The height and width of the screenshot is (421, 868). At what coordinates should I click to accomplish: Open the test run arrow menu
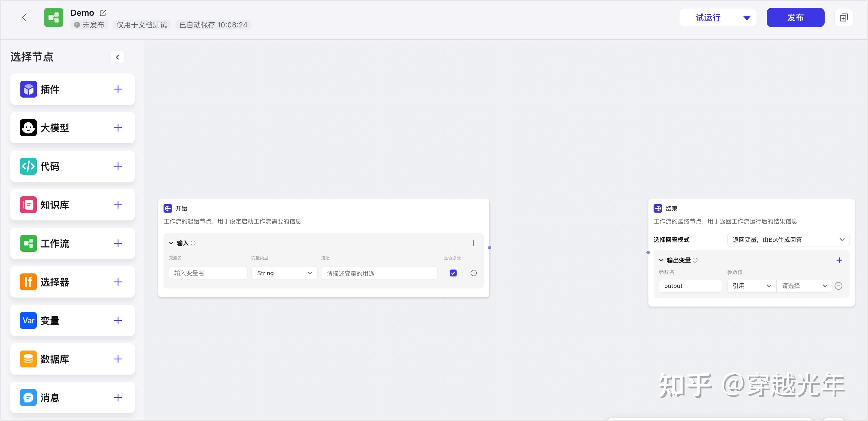[x=747, y=18]
